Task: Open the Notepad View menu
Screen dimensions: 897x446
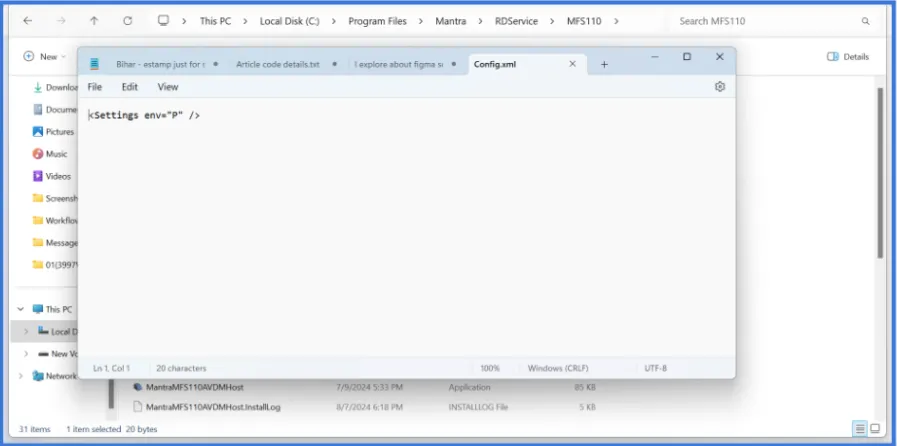Action: point(168,87)
